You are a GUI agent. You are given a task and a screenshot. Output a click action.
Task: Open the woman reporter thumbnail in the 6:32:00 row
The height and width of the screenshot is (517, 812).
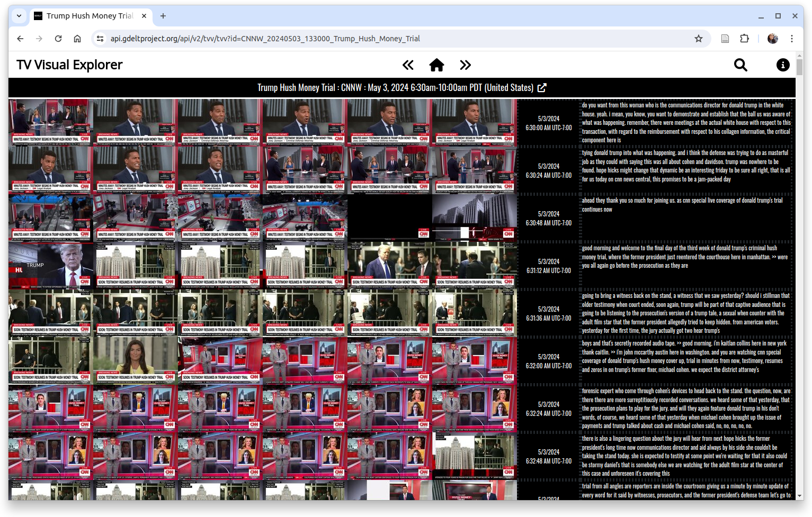136,361
